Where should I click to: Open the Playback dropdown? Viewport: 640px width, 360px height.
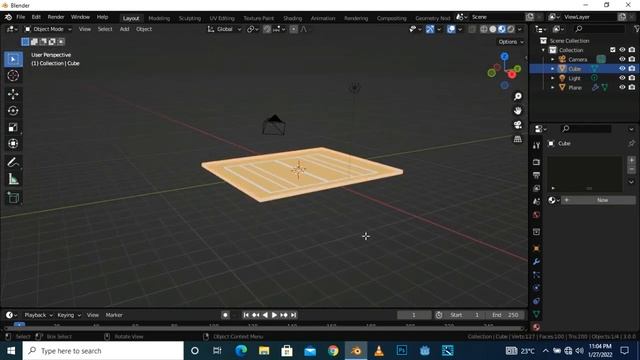pyautogui.click(x=38, y=315)
